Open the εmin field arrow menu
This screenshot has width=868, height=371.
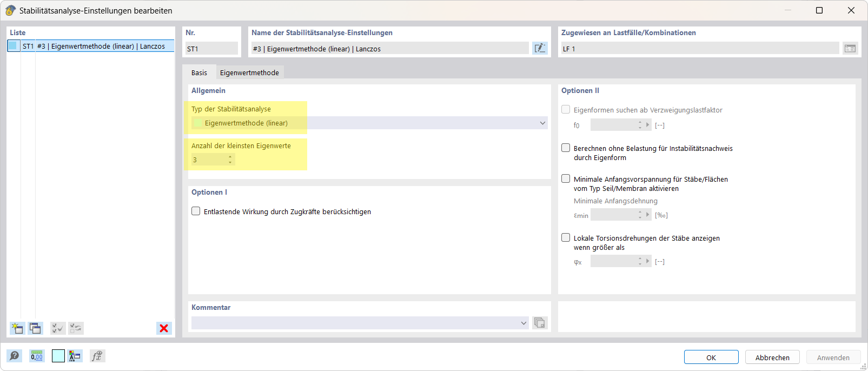coord(647,215)
